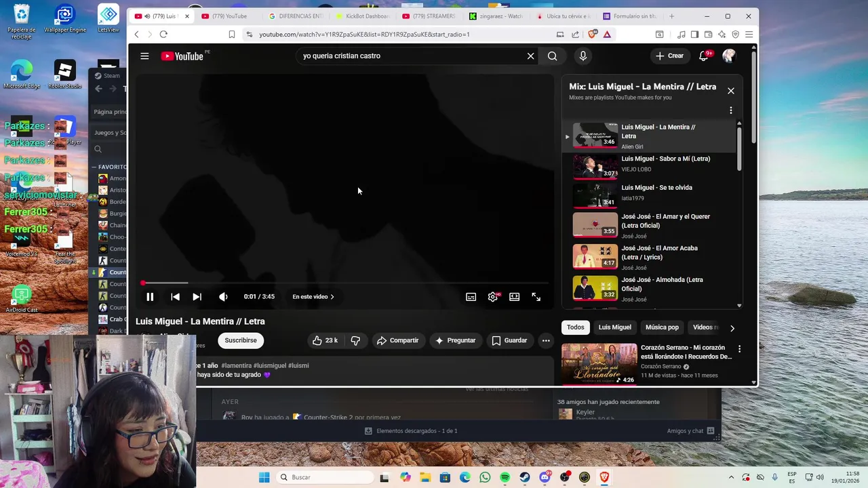Play 'Luis Miguel - Se te olvida' from mix

point(648,195)
